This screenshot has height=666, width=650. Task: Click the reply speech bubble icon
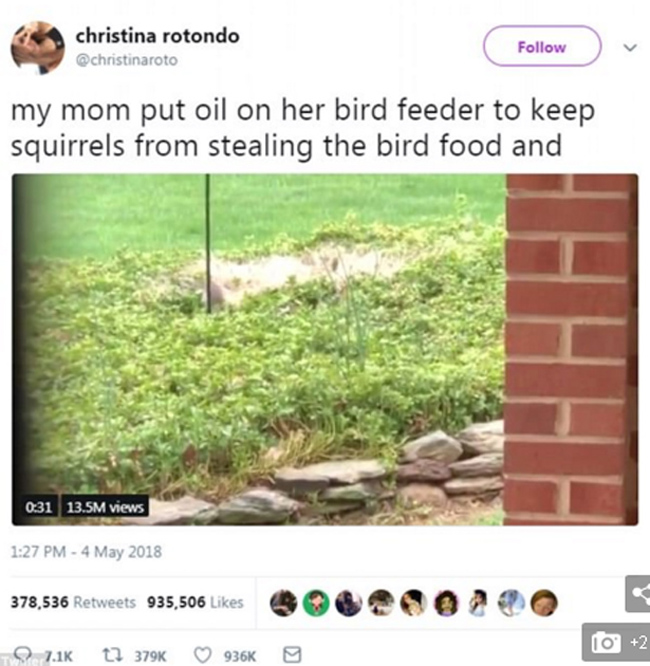point(22,654)
